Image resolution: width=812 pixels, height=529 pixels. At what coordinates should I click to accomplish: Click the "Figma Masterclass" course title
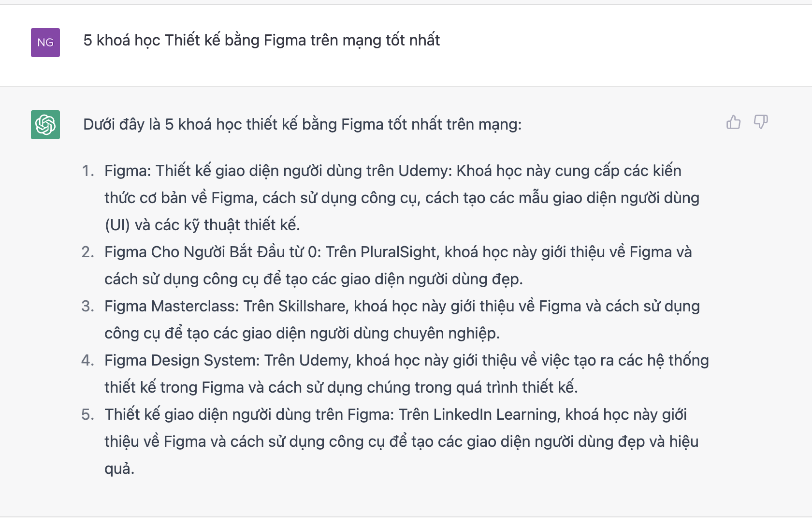(171, 307)
